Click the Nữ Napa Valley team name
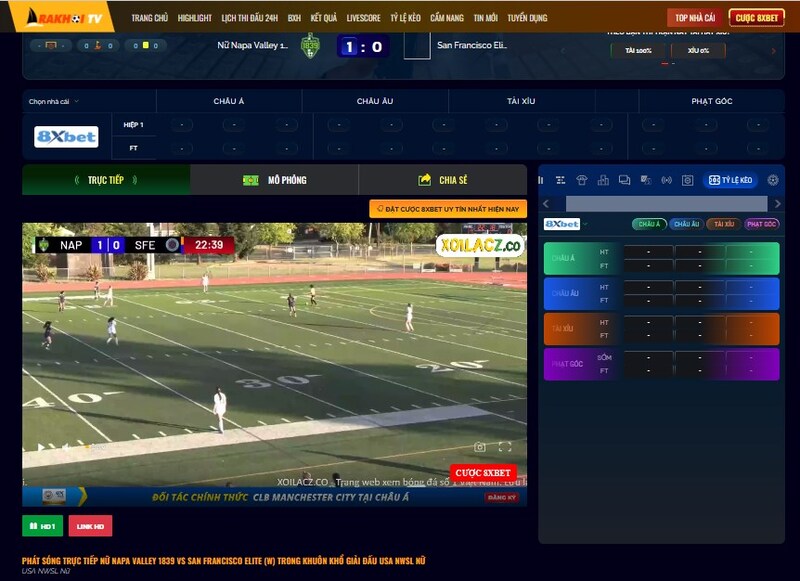The width and height of the screenshot is (800, 581). click(253, 45)
